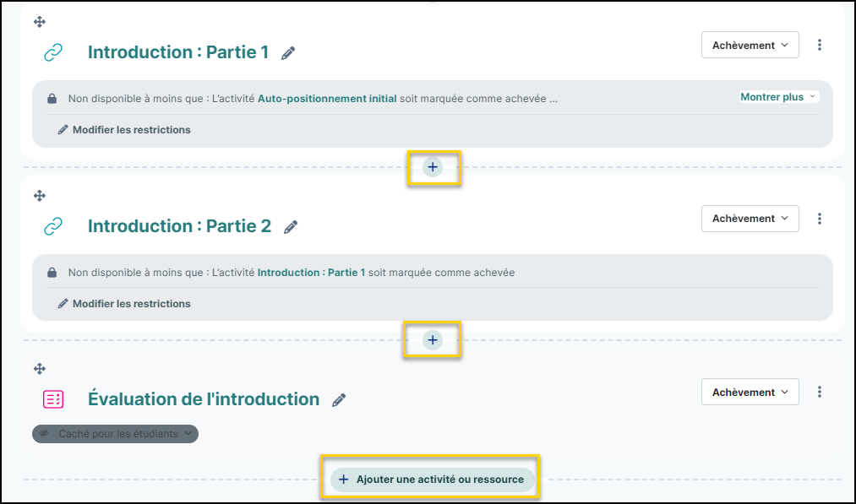Click the URL link icon of Introduction : Partie 1
Viewport: 856px width, 504px height.
coord(53,52)
